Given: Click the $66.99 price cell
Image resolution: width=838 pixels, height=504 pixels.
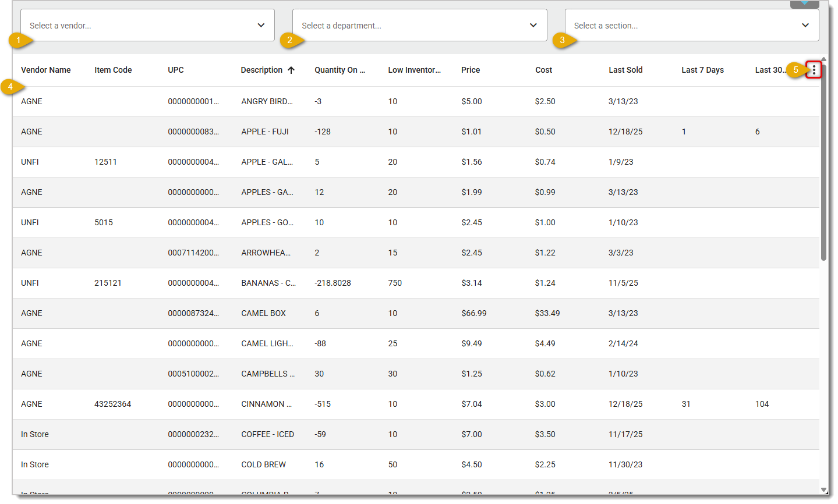Looking at the screenshot, I should coord(474,313).
